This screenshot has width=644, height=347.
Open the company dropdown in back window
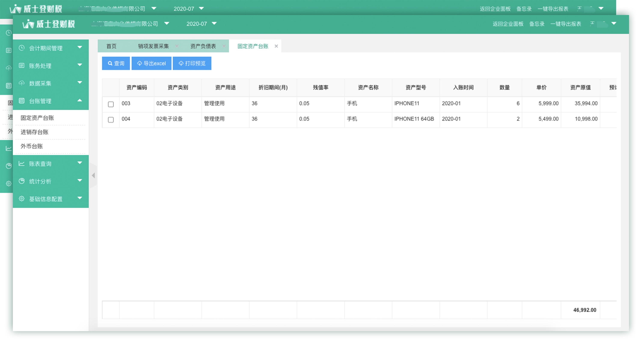point(154,8)
